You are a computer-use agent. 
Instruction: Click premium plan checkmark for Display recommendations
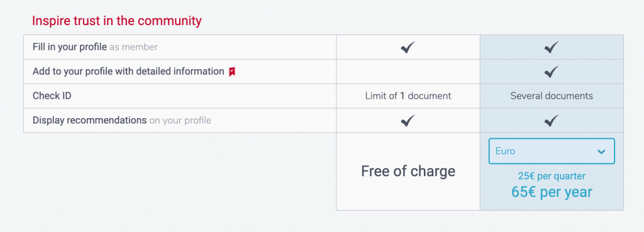point(552,120)
